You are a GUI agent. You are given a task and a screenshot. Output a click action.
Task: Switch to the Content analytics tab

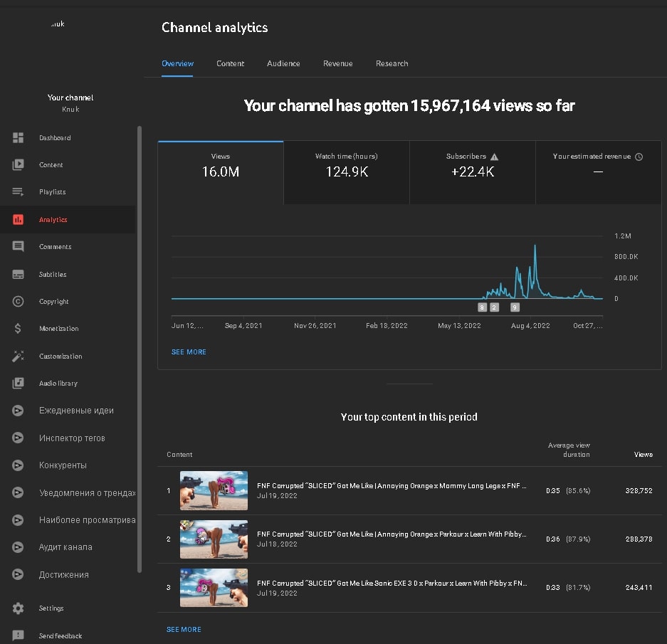230,63
